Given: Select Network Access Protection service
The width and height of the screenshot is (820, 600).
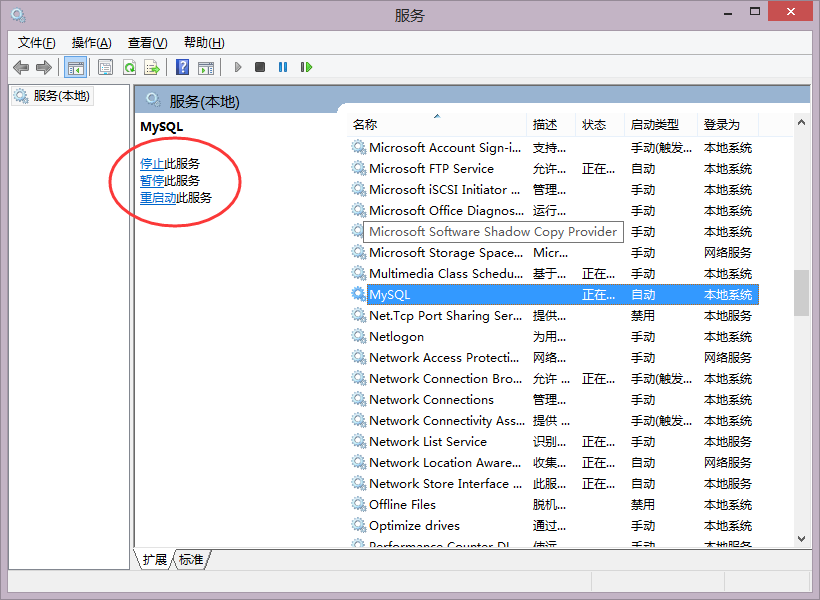Looking at the screenshot, I should click(x=553, y=358).
